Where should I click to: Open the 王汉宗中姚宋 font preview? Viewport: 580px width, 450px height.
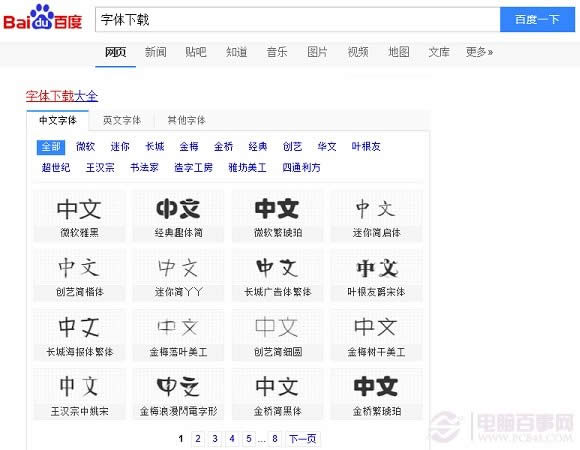tap(79, 395)
